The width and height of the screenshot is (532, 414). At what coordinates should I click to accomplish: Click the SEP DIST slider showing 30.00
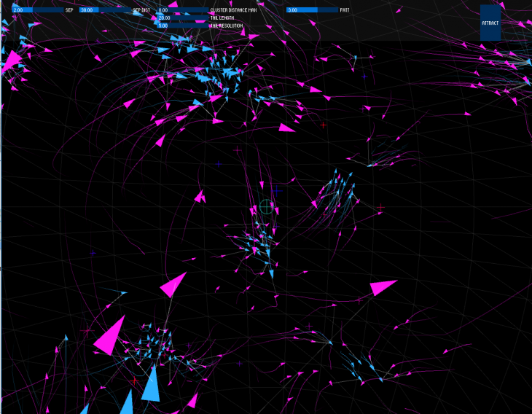click(105, 10)
